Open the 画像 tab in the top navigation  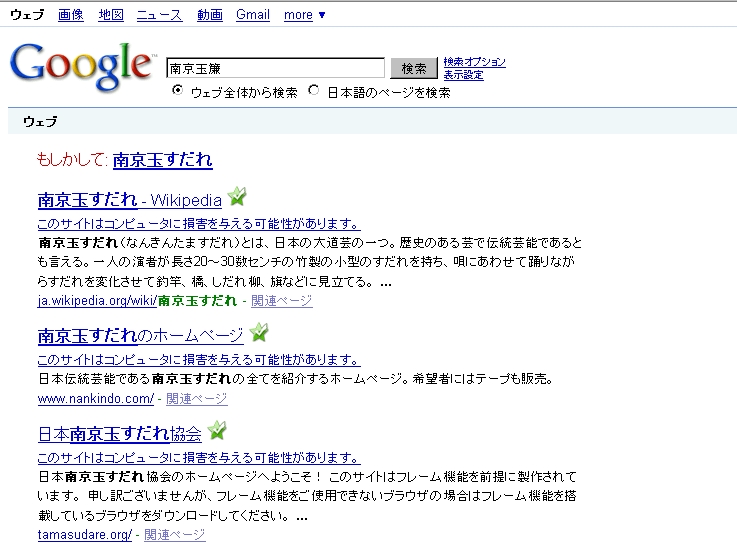pos(71,15)
